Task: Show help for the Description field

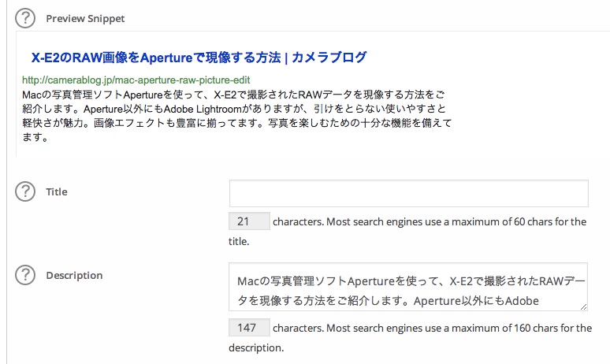Action: pyautogui.click(x=25, y=275)
